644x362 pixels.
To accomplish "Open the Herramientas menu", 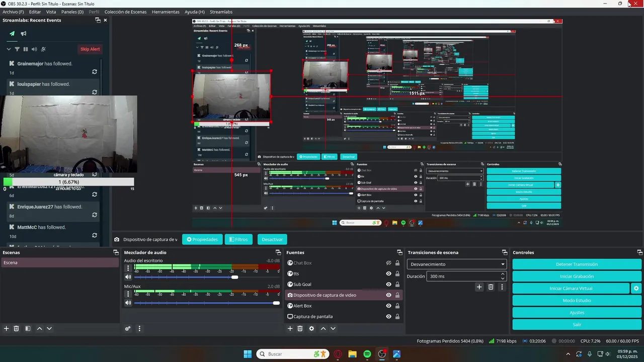I will point(166,12).
